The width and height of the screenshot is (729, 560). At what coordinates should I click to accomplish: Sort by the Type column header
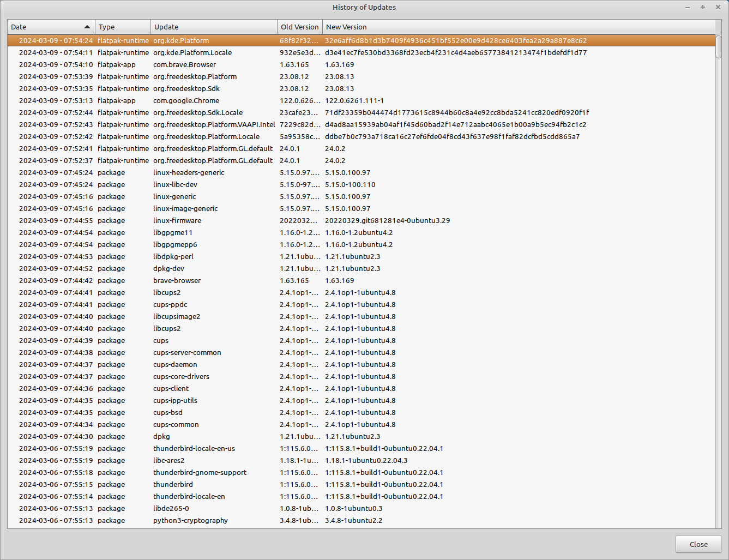point(123,27)
